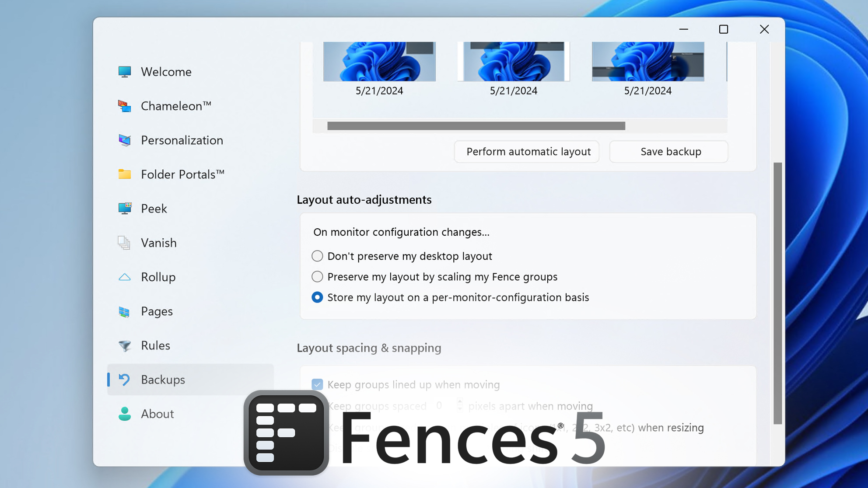Select the Peek monitor icon
This screenshot has width=868, height=488.
pos(125,208)
